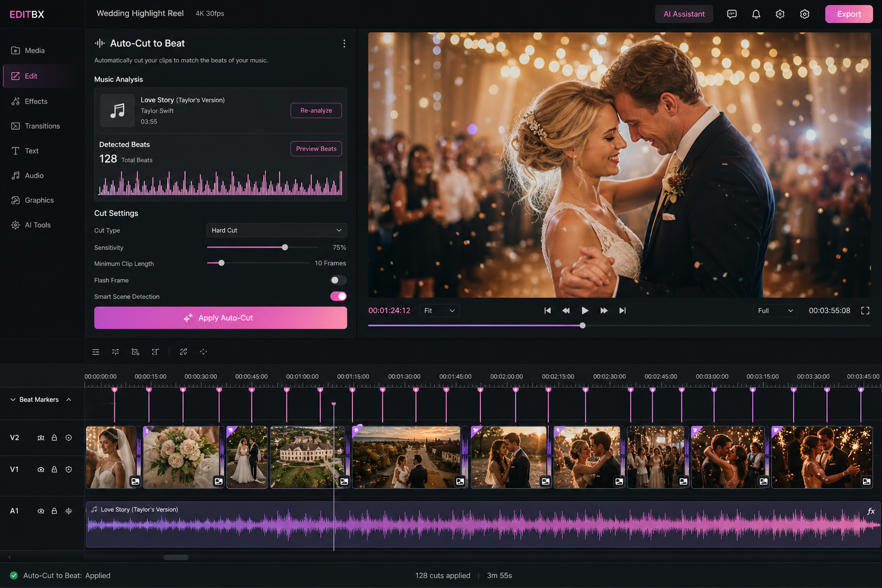Click the Export button
This screenshot has width=882, height=588.
point(849,14)
